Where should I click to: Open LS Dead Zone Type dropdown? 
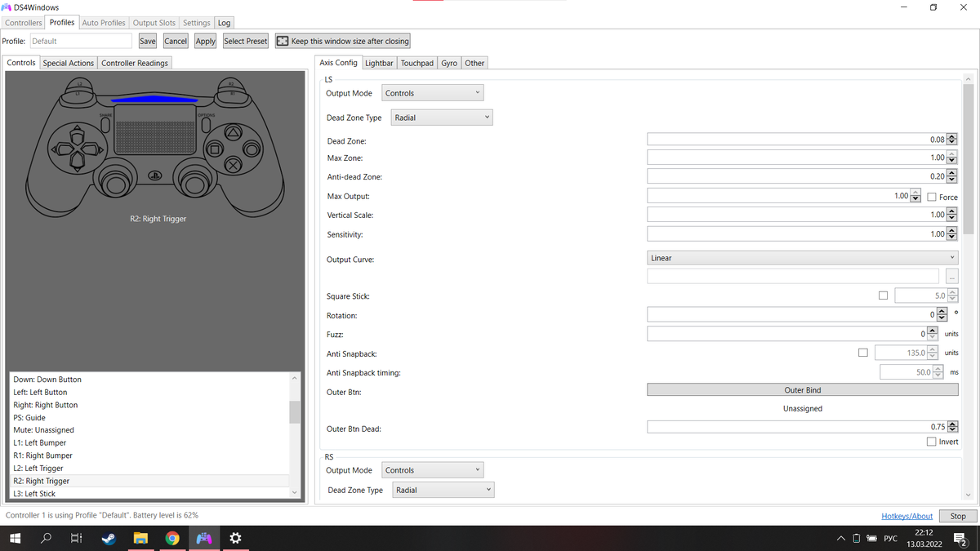pyautogui.click(x=442, y=118)
